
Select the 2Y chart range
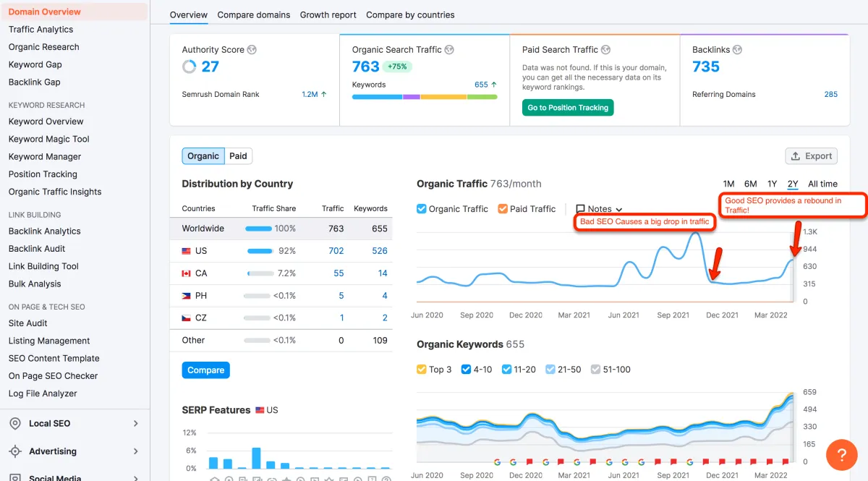point(793,184)
